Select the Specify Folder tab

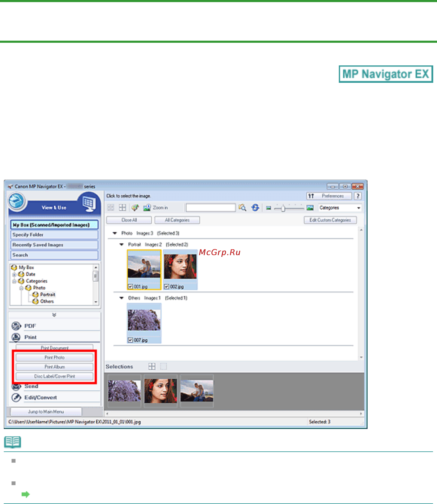tap(54, 235)
